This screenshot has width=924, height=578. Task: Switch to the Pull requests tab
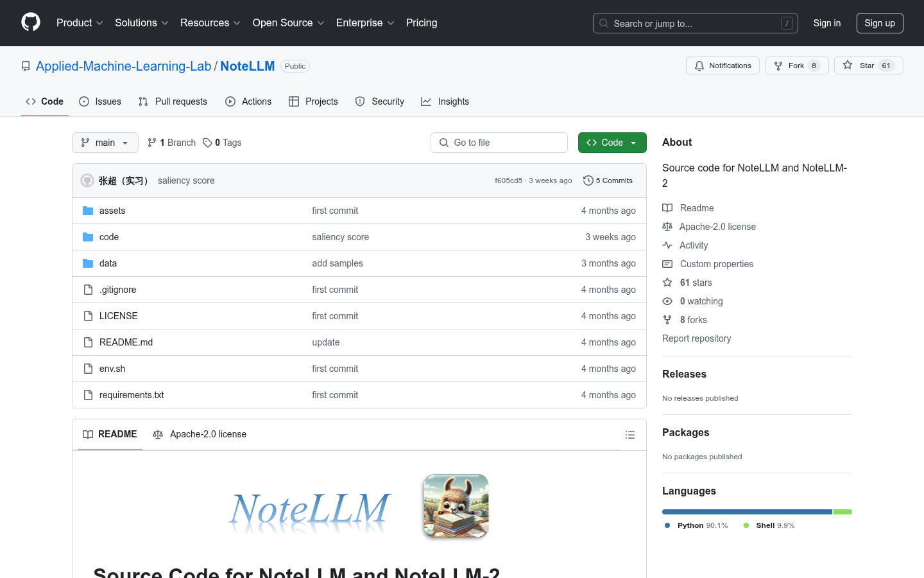(173, 101)
